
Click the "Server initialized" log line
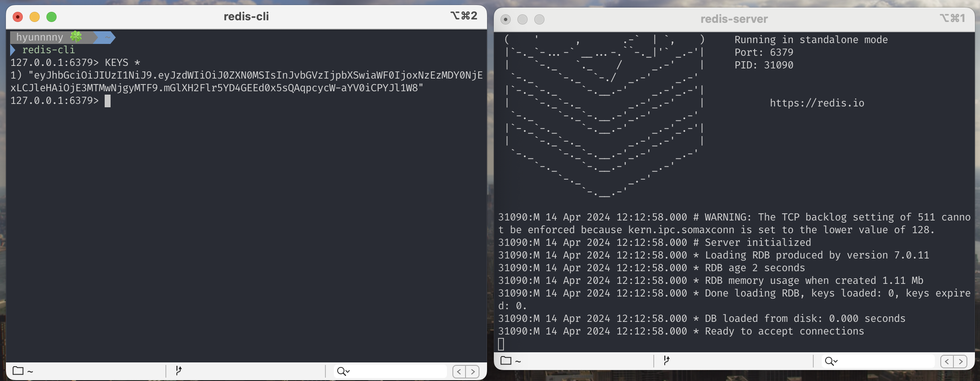[x=655, y=242]
